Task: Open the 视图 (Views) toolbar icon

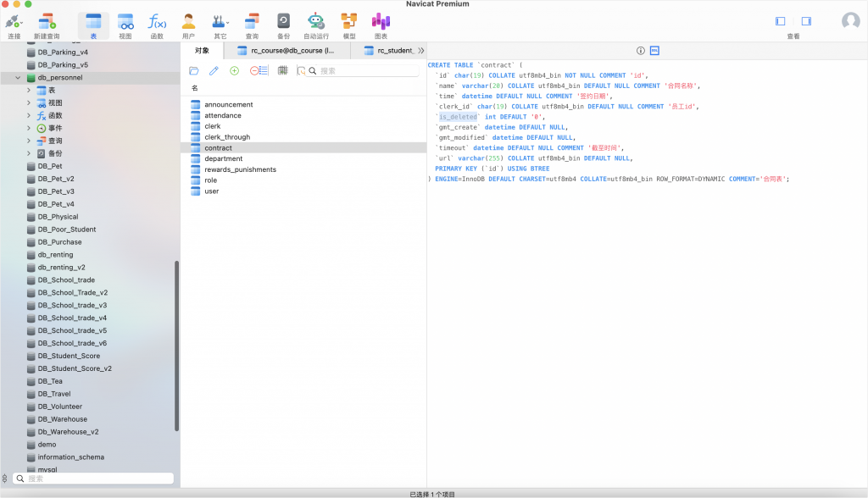Action: point(125,21)
